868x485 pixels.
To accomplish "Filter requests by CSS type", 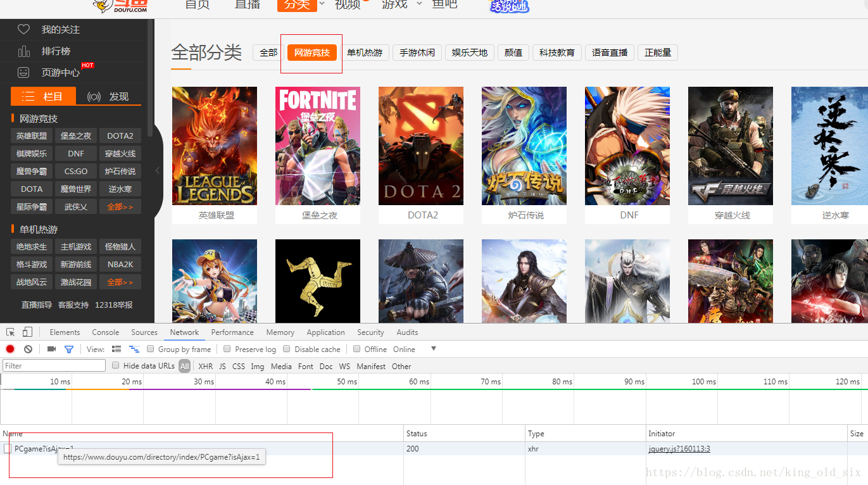I will click(x=238, y=366).
